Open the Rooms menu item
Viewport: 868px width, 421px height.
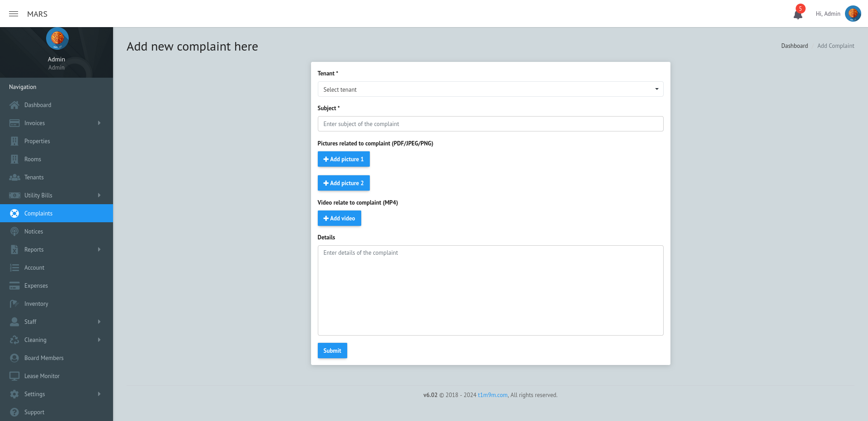57,159
